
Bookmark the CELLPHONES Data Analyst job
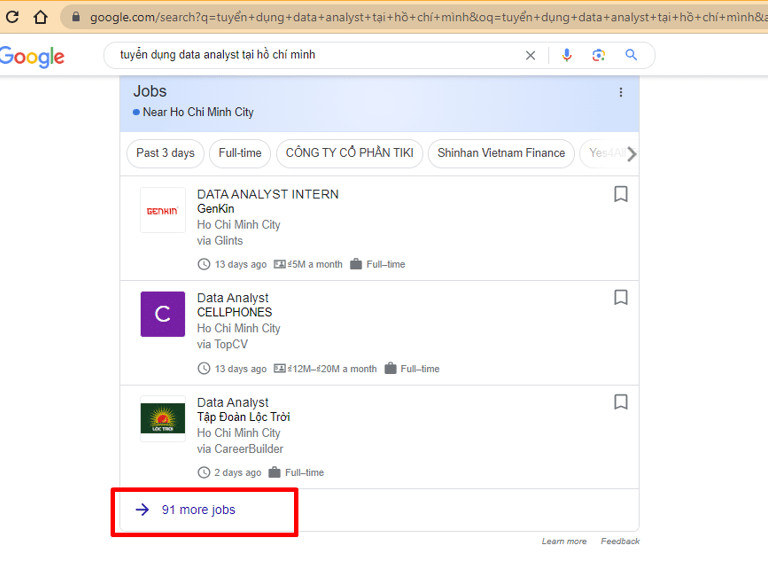(621, 297)
